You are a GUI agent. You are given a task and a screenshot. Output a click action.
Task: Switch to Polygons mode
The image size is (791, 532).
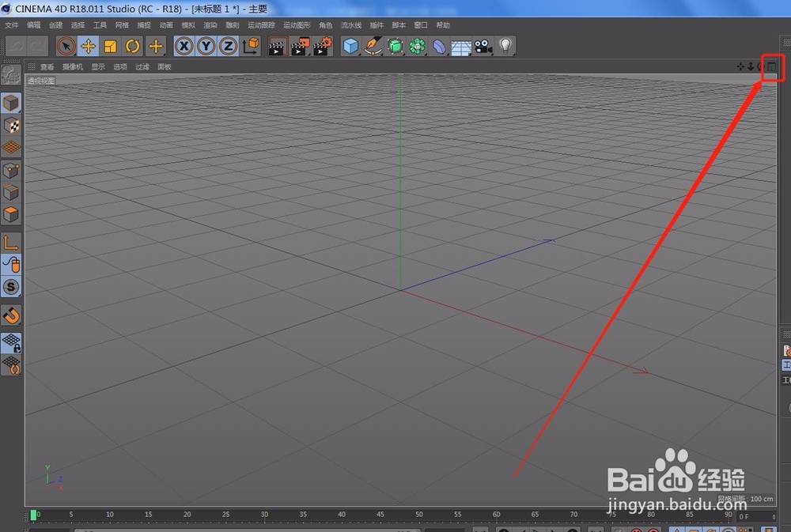click(x=10, y=214)
